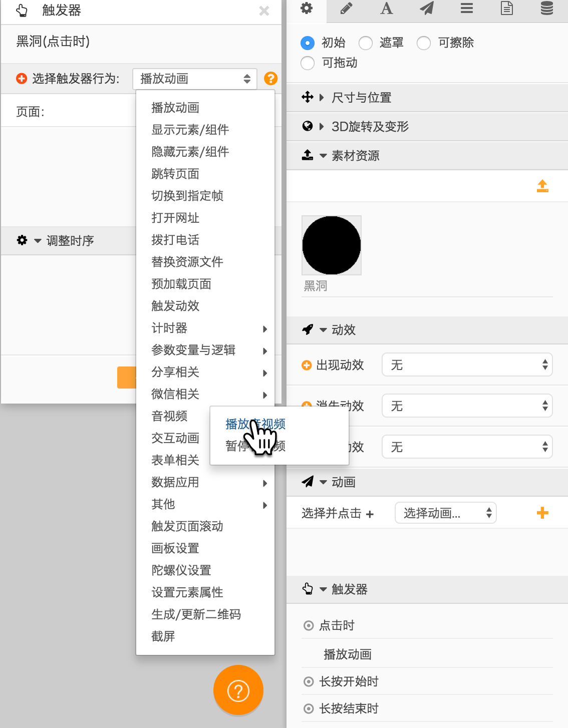The image size is (568, 728).
Task: Expand the 尺寸与位置 section
Action: [361, 98]
